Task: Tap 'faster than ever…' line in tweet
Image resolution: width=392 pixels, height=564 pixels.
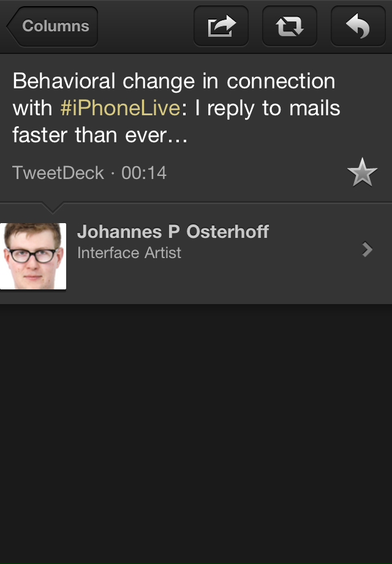Action: coord(99,135)
